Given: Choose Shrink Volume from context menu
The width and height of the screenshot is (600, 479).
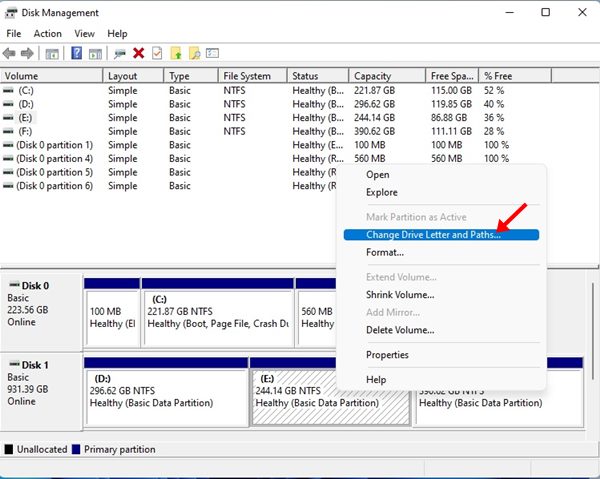Looking at the screenshot, I should coord(400,295).
